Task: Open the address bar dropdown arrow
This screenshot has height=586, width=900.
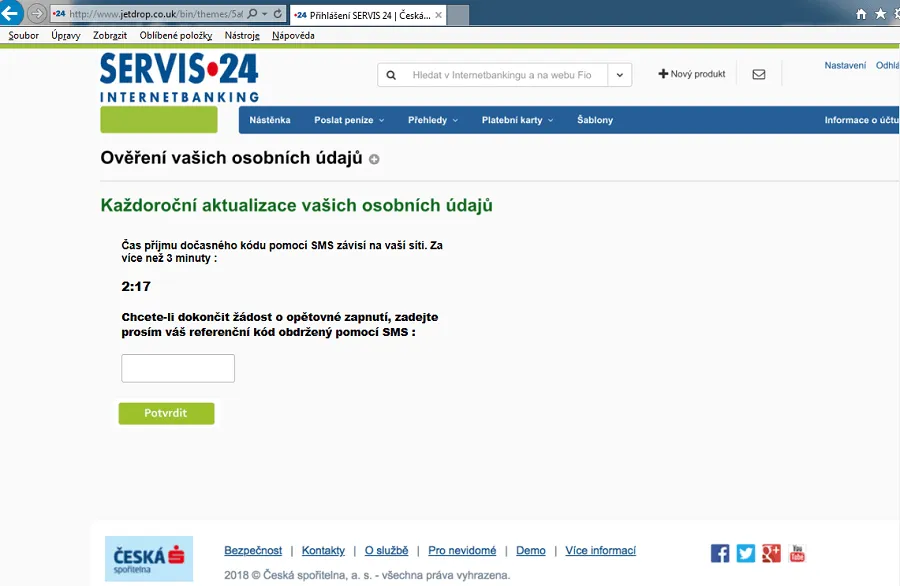Action: tap(265, 14)
